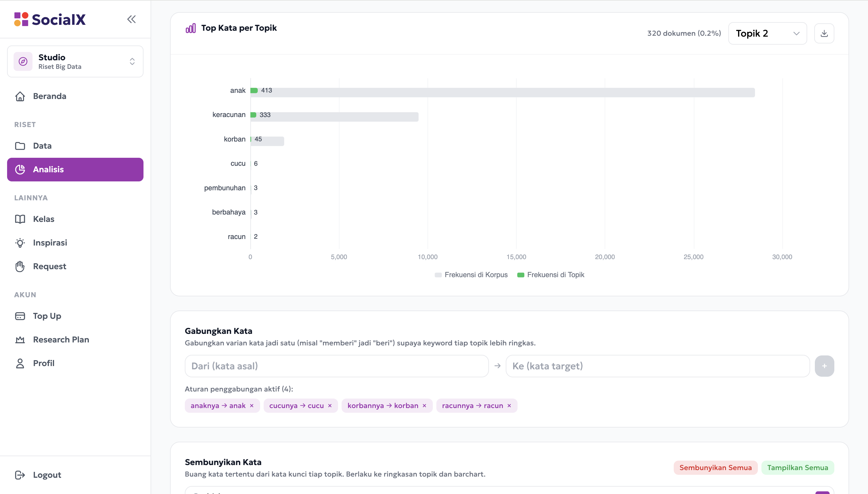Click Sembunyikan Semua button
Viewport: 868px width, 494px height.
(715, 468)
